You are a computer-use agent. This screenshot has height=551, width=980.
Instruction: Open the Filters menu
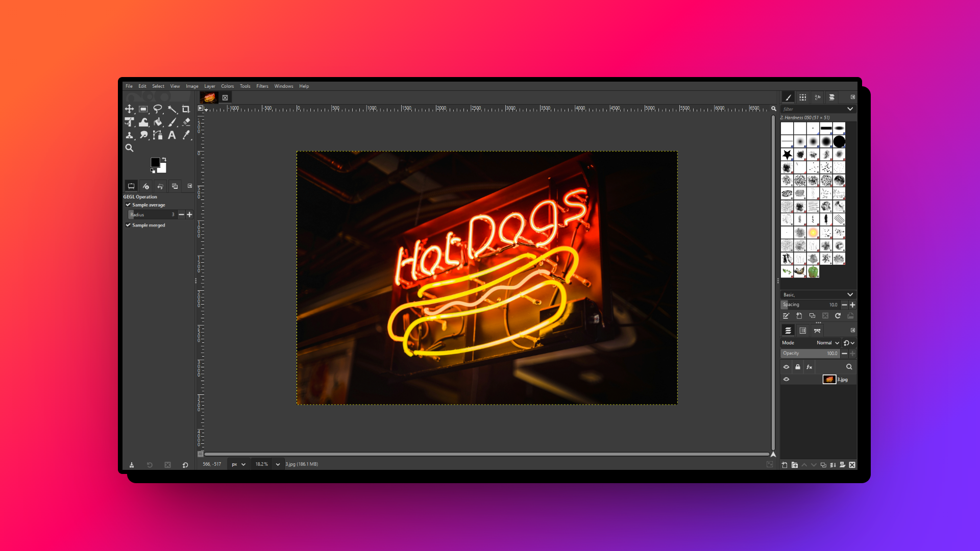(x=262, y=86)
